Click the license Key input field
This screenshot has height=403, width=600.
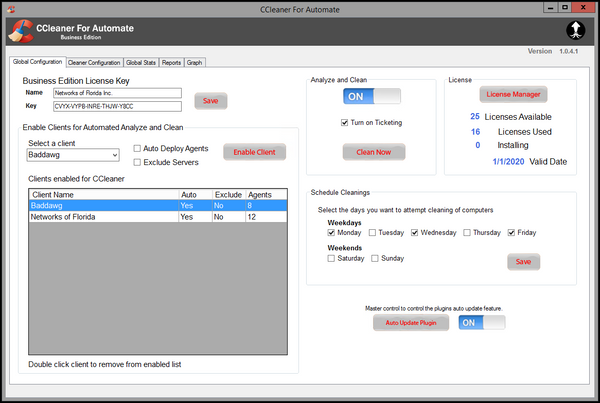tap(117, 106)
